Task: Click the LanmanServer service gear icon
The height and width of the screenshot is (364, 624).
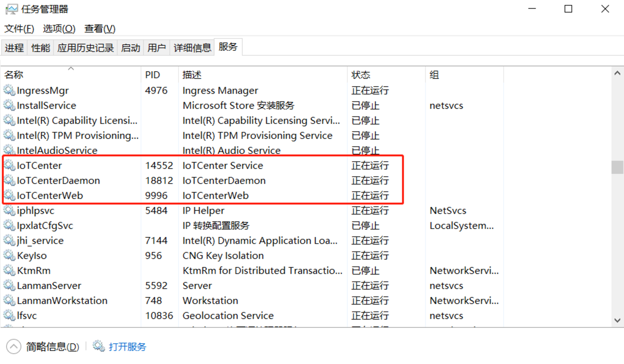Action: point(9,285)
